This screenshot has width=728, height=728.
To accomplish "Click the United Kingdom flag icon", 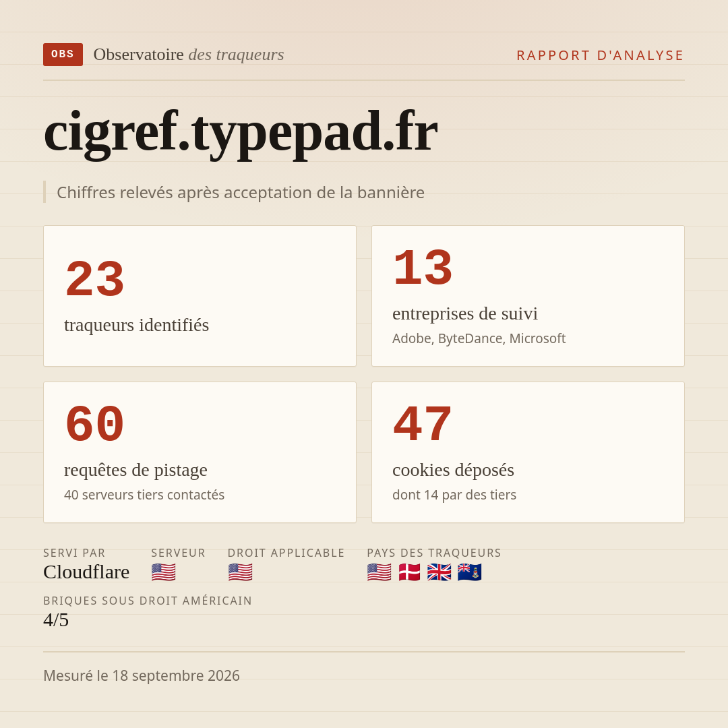I will (439, 572).
